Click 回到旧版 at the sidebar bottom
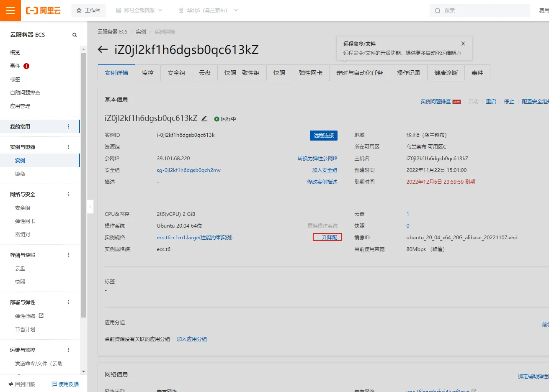549x392 pixels. (x=22, y=384)
